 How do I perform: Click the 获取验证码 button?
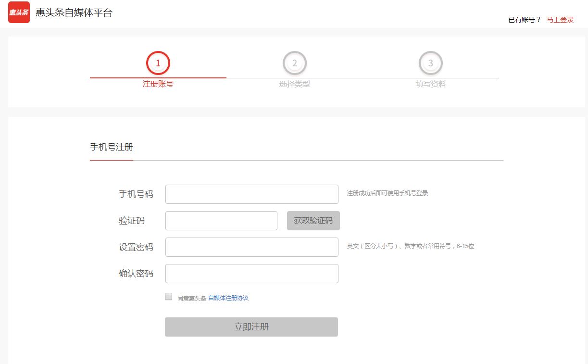point(313,220)
